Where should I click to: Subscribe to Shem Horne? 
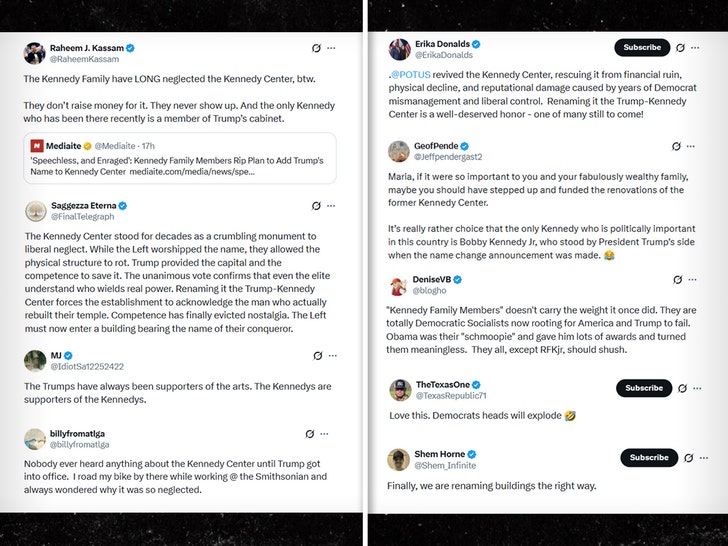coord(648,457)
